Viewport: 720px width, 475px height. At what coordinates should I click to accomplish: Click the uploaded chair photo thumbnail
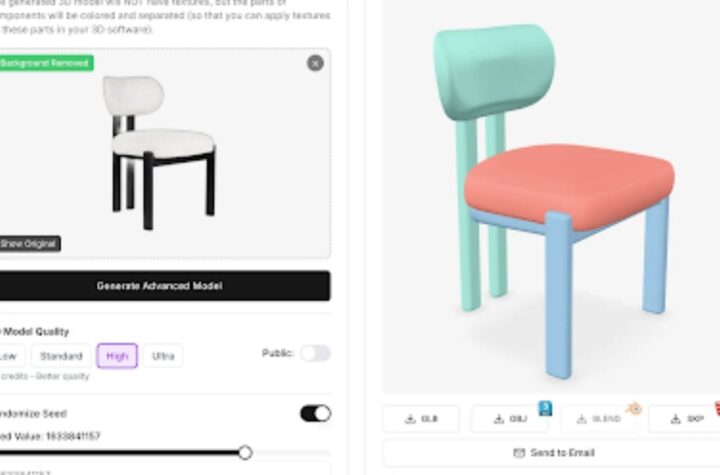(x=159, y=153)
